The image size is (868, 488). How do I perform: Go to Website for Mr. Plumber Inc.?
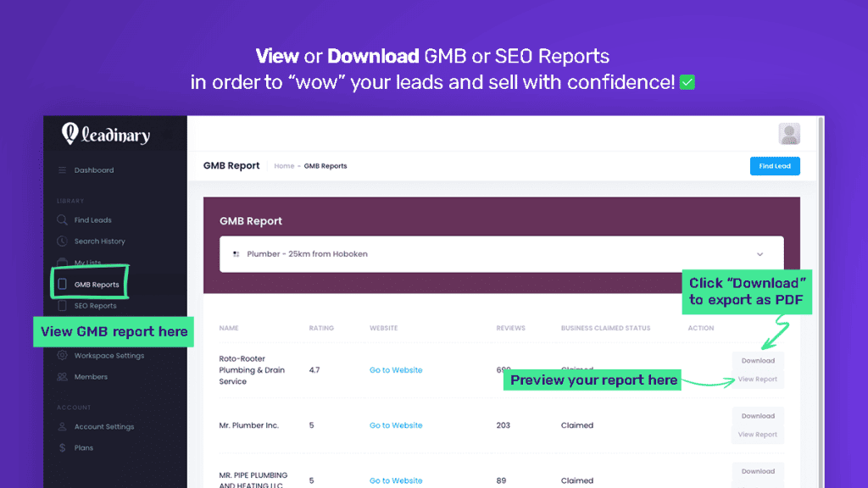(x=396, y=425)
